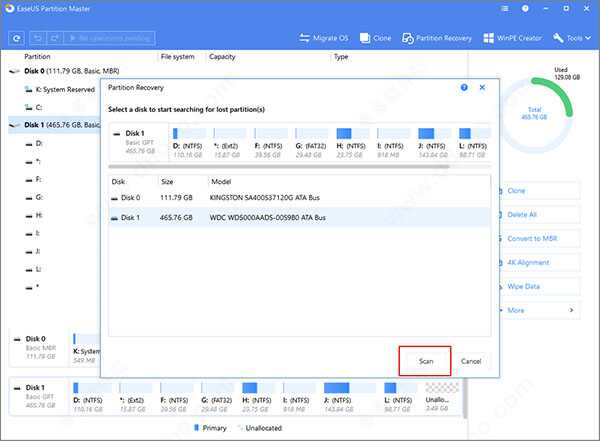
Task: Click *: (Ext2) block in dialog disk map
Action: [230, 143]
